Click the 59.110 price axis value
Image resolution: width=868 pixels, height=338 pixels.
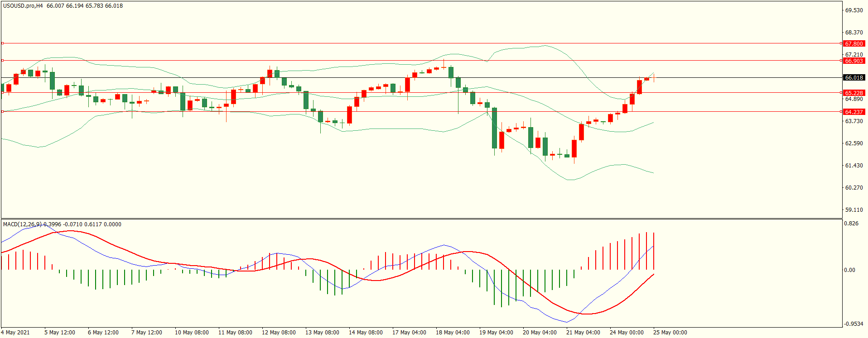coord(854,210)
